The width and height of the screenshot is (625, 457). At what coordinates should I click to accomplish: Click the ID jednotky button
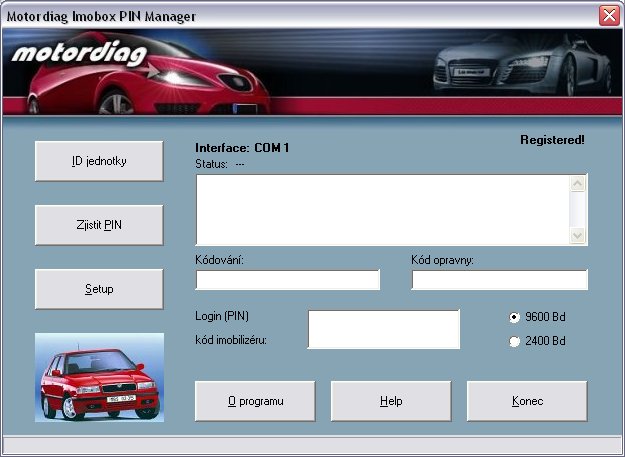tap(99, 161)
